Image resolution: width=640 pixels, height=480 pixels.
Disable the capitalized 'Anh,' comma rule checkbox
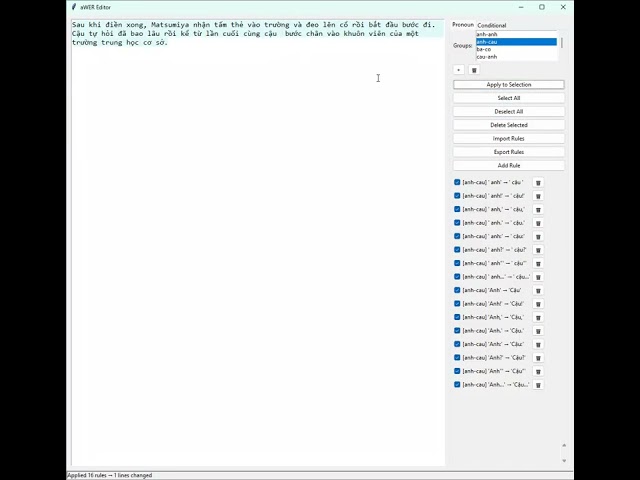pos(457,317)
